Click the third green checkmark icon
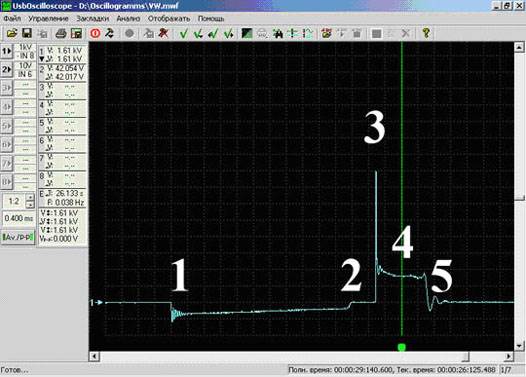The height and width of the screenshot is (377, 526). point(213,34)
